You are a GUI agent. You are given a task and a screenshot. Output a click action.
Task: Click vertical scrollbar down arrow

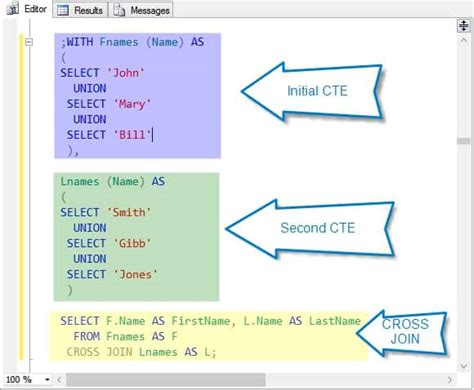464,366
